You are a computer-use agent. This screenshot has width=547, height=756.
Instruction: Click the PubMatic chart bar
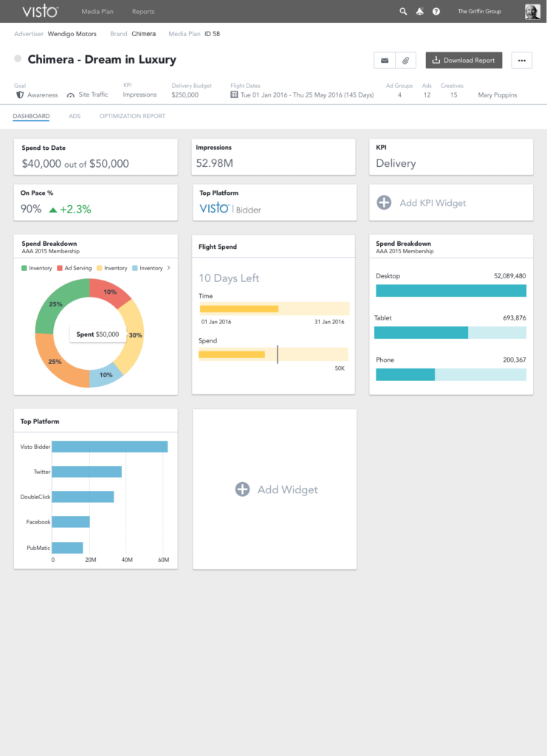click(x=67, y=548)
